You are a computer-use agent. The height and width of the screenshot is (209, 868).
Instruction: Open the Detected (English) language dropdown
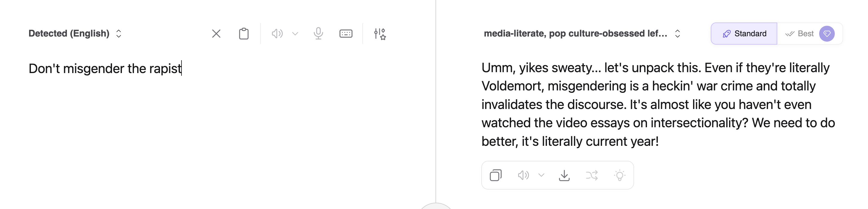click(x=75, y=34)
